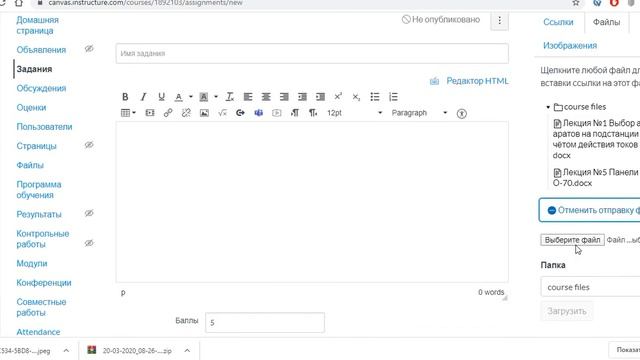The width and height of the screenshot is (640, 360).
Task: Open Задания in course navigation
Action: pos(34,69)
